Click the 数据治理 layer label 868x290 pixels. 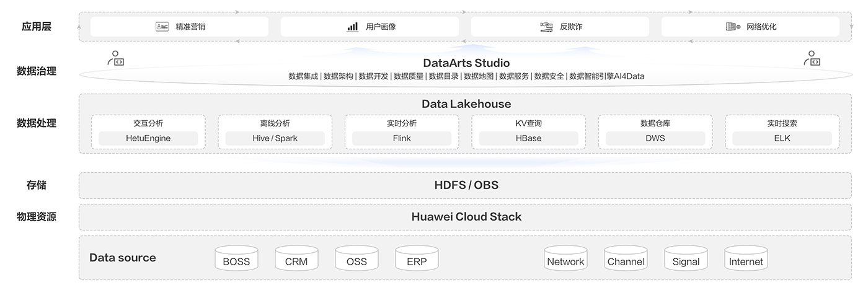pos(37,71)
